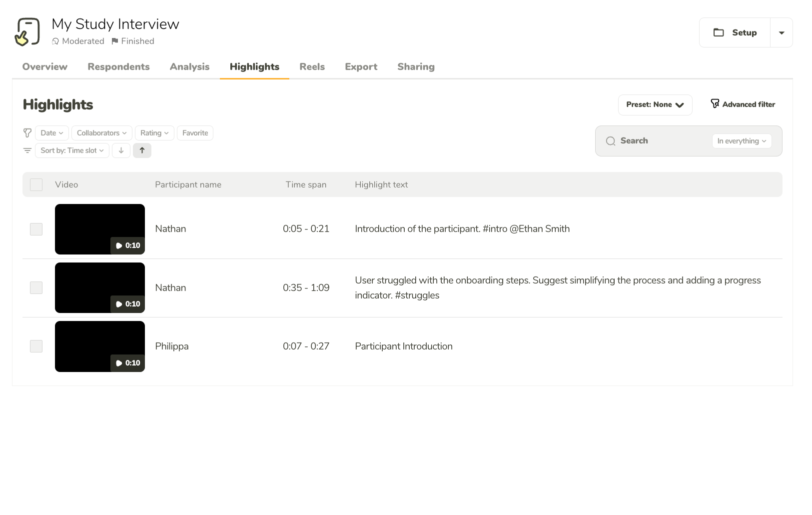Click the search magnifier icon
The width and height of the screenshot is (812, 515).
pyautogui.click(x=611, y=141)
